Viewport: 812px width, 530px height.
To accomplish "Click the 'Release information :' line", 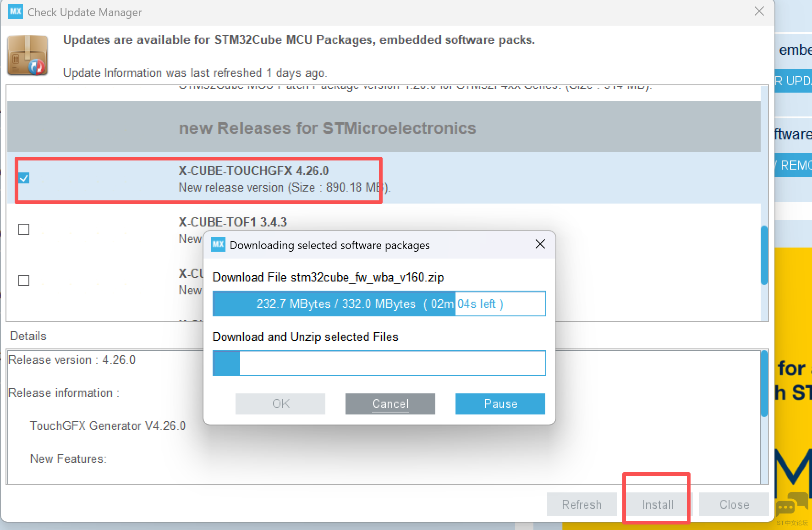I will 64,393.
